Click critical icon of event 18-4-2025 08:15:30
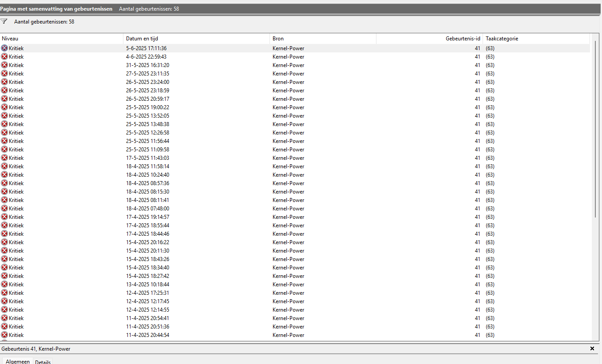The width and height of the screenshot is (602, 364). pyautogui.click(x=4, y=191)
